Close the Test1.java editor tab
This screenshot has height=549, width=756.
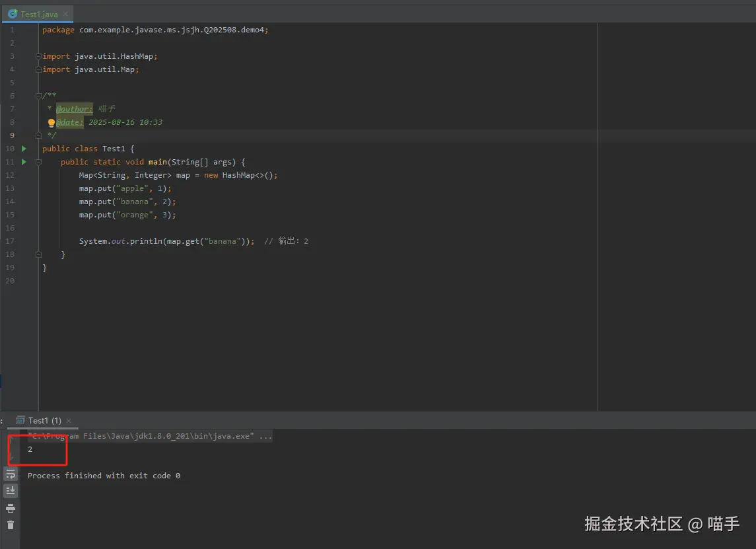click(x=65, y=14)
